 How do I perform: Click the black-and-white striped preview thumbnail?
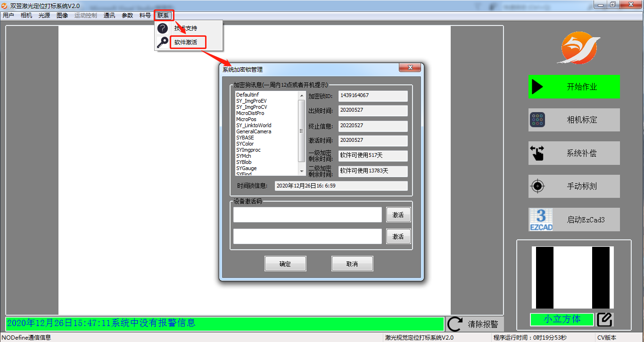point(573,277)
